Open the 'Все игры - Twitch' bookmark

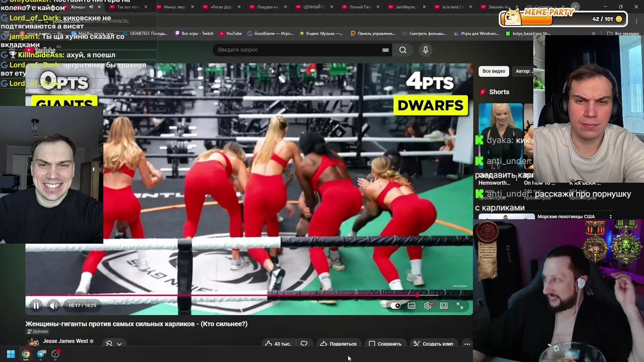pos(194,34)
